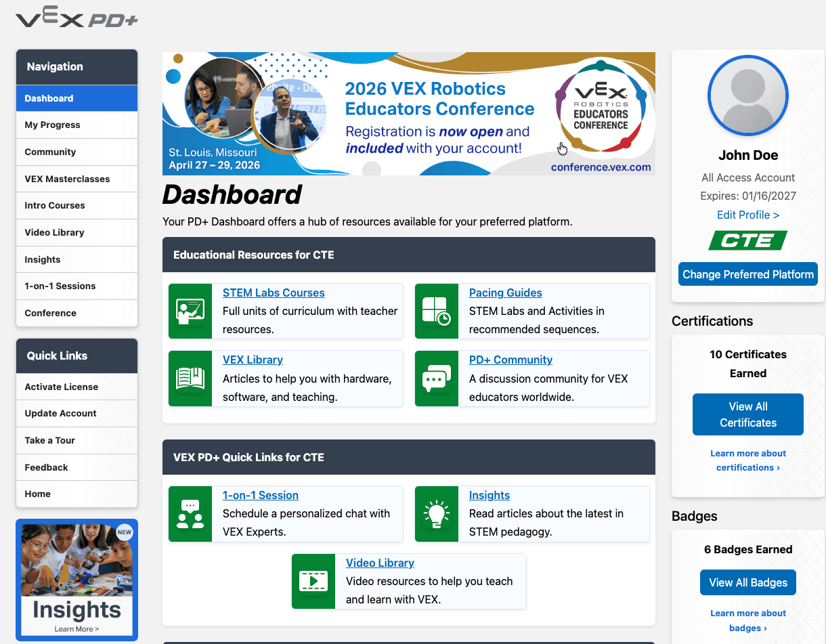Viewport: 826px width, 644px height.
Task: Click the STEM Labs Courses whiteboard icon
Action: (x=190, y=312)
